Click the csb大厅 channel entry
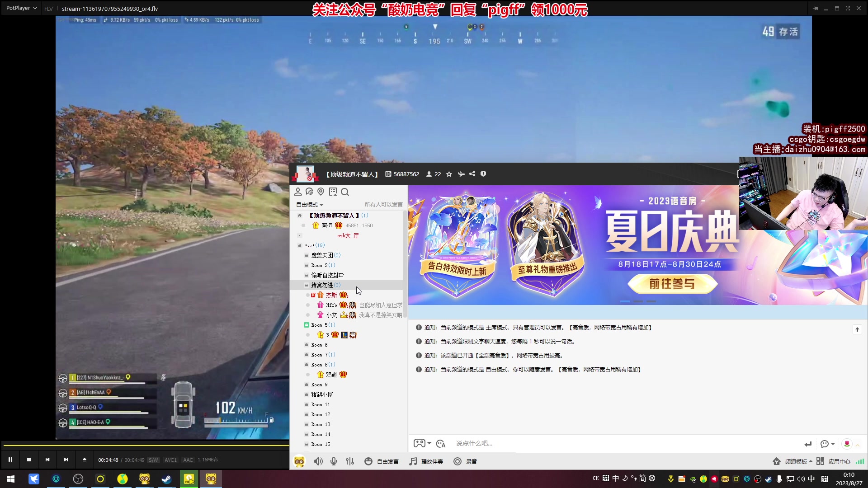 tap(348, 235)
